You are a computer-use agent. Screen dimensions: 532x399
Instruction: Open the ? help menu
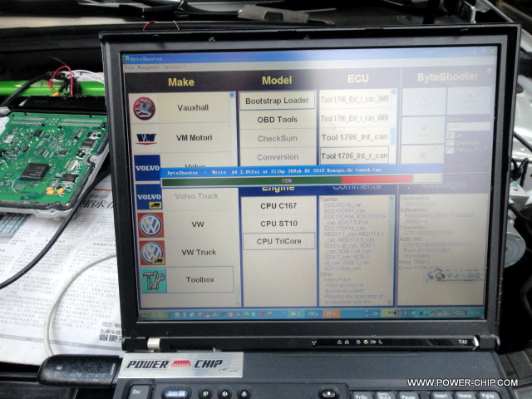(x=185, y=66)
